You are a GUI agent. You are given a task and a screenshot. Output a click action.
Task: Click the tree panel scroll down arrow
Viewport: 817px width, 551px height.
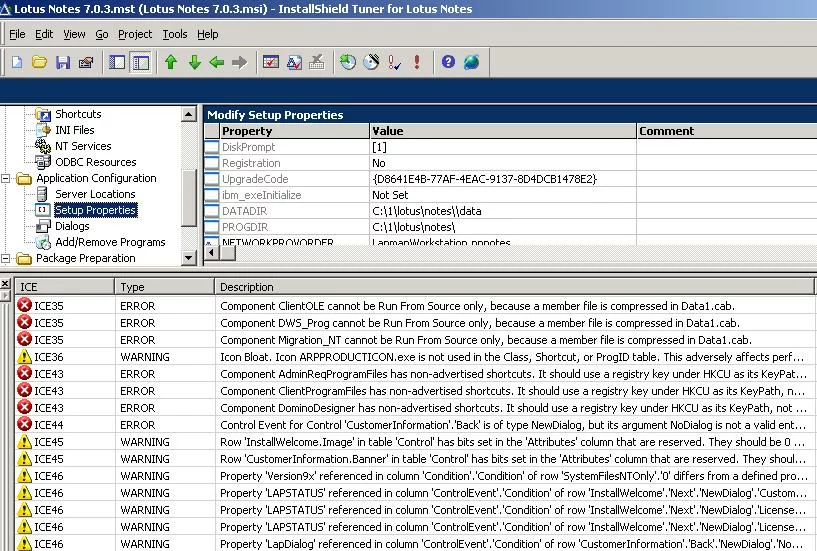click(189, 258)
